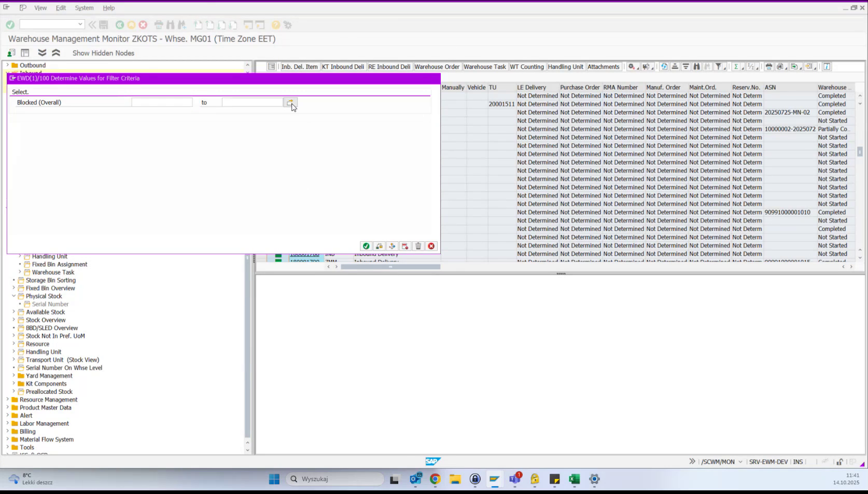Open multiple selection arrow next to 'to' field
The width and height of the screenshot is (868, 494).
tap(290, 102)
